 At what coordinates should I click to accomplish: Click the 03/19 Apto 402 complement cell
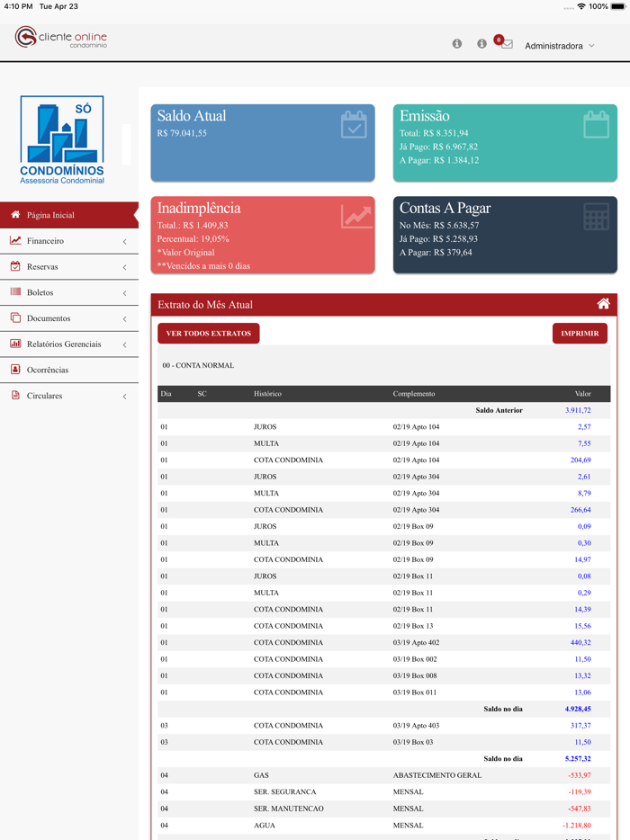[x=416, y=642]
